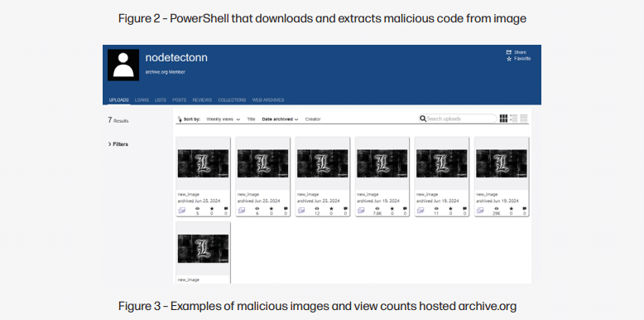Image resolution: width=644 pixels, height=320 pixels.
Task: Click image media icon on 12-views card
Action: click(301, 211)
